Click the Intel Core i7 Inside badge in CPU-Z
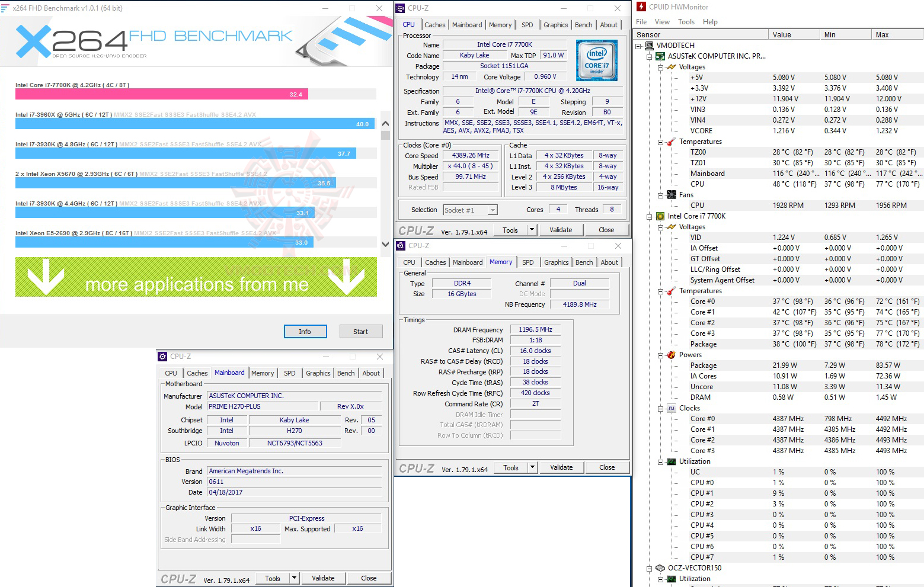 tap(596, 60)
